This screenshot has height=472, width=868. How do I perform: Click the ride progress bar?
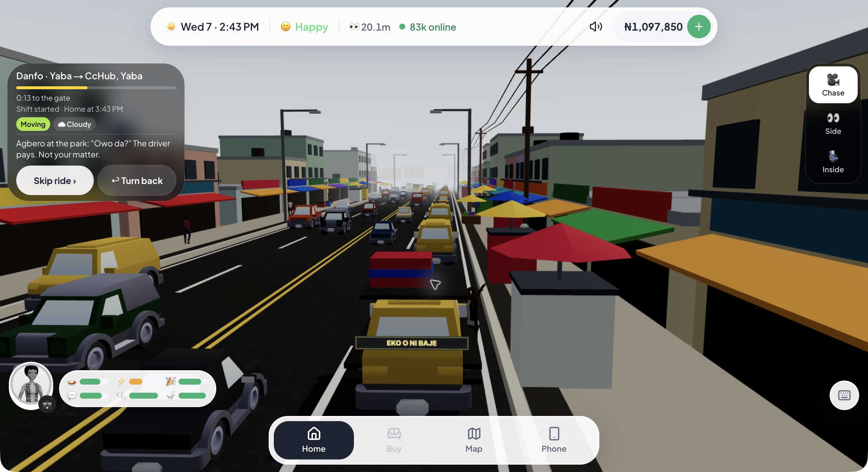[96, 88]
